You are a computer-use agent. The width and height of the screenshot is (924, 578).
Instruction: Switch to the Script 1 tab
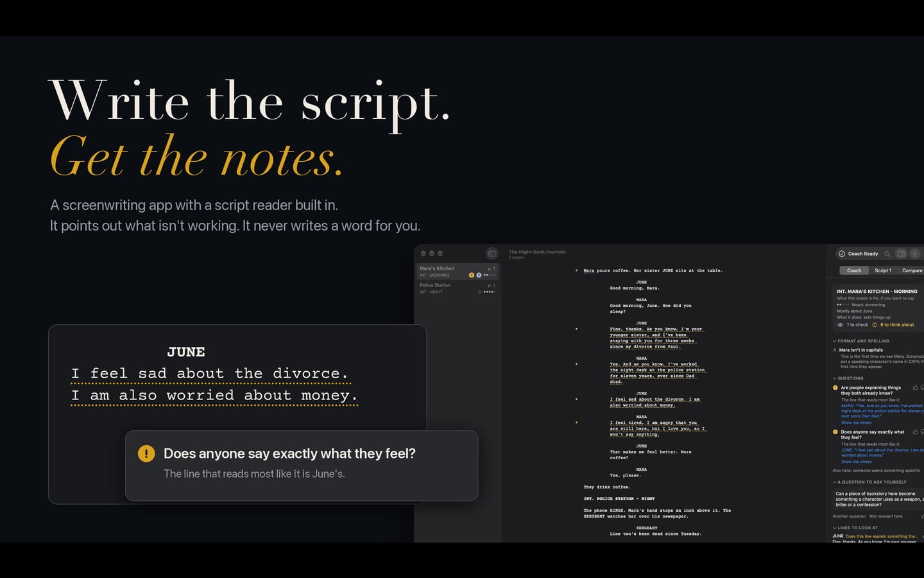point(883,270)
